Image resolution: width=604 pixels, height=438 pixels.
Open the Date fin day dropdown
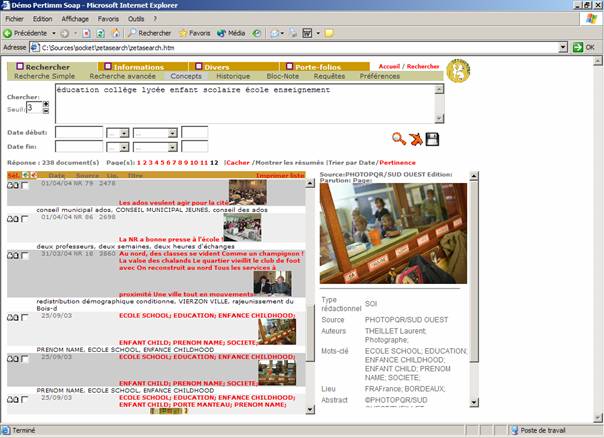click(x=124, y=148)
